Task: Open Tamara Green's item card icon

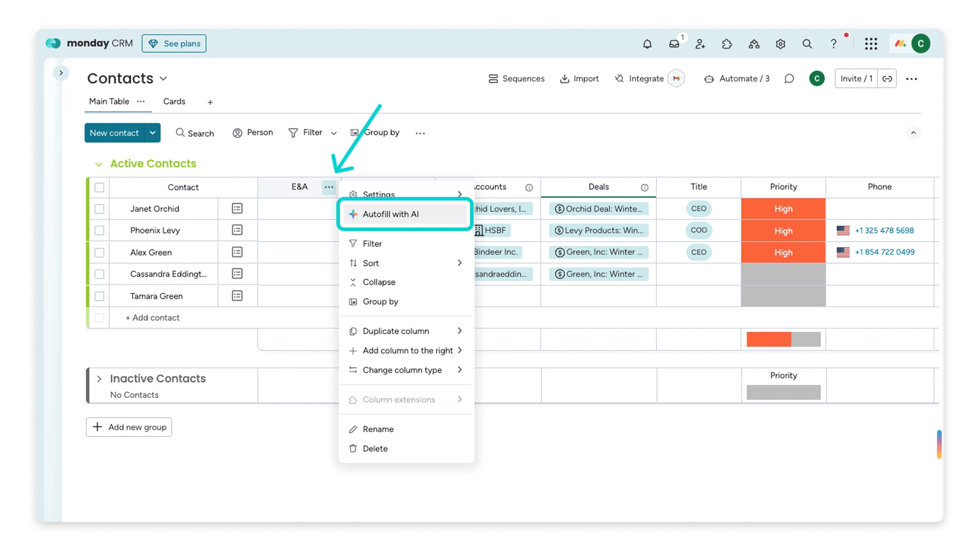Action: click(x=237, y=296)
